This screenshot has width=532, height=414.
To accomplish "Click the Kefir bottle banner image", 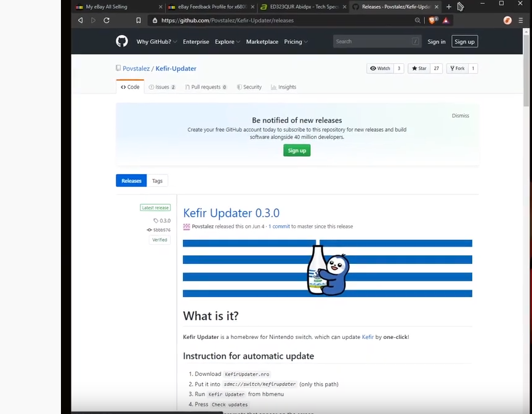I will point(328,268).
